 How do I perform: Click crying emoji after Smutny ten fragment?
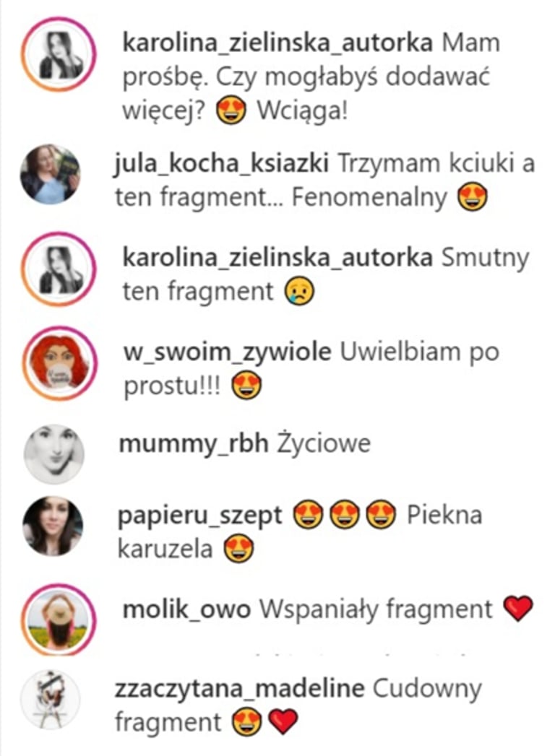pos(300,292)
